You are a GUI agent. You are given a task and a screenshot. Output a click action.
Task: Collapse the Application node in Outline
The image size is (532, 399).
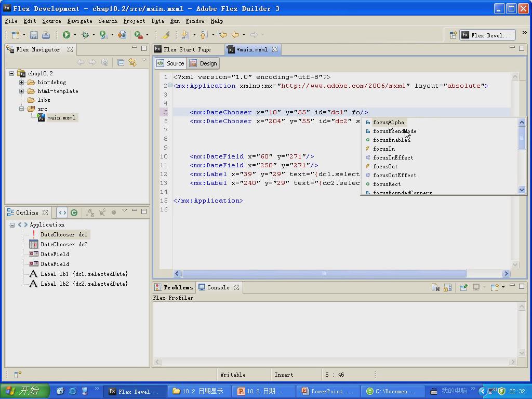(x=12, y=225)
